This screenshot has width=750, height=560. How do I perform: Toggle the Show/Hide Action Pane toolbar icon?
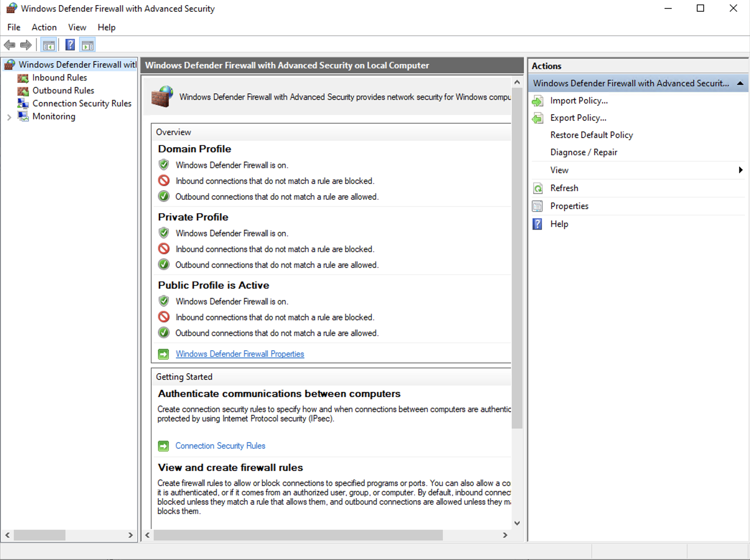tap(88, 45)
